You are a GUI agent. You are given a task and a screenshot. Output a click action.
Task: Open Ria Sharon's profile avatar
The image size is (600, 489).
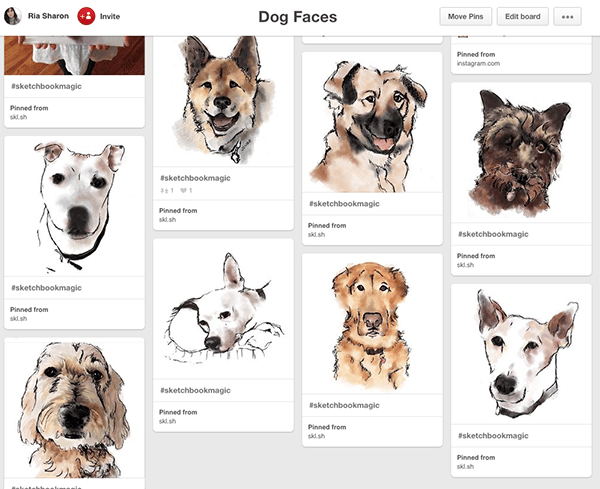coord(13,16)
